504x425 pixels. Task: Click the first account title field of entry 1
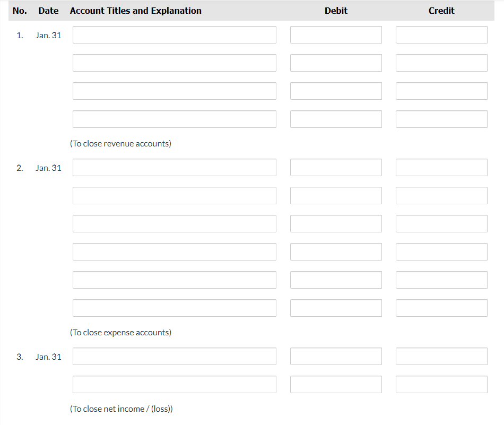click(x=174, y=34)
